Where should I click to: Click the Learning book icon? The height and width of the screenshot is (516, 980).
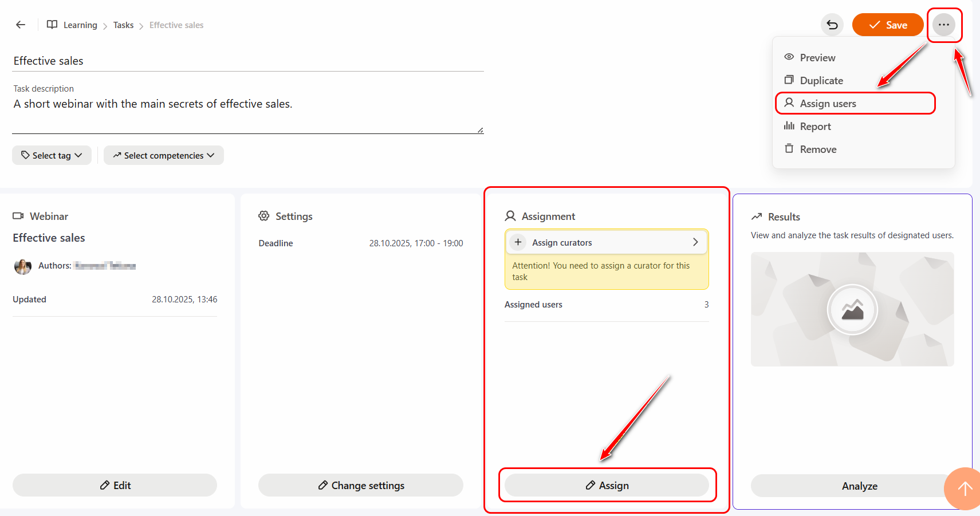click(x=52, y=25)
